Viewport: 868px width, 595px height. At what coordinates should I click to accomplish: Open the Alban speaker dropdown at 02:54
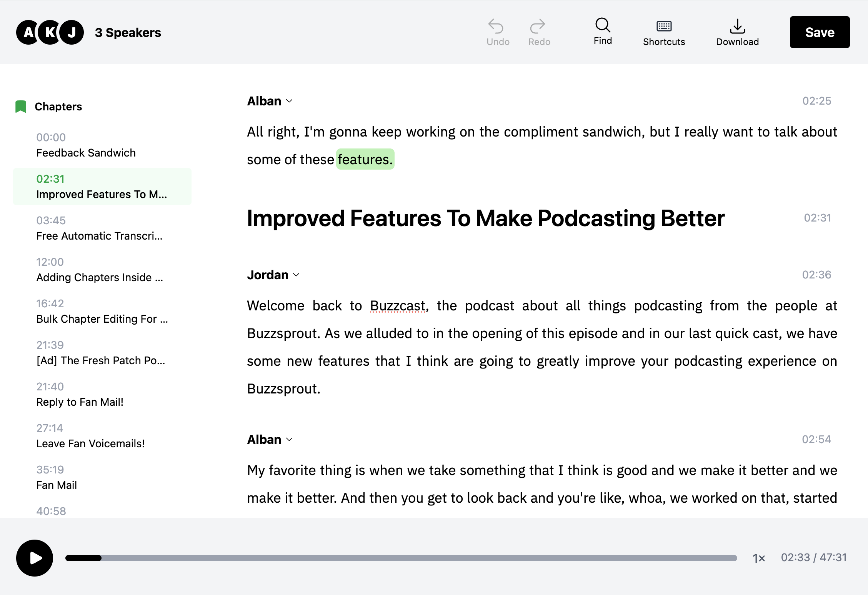[290, 439]
